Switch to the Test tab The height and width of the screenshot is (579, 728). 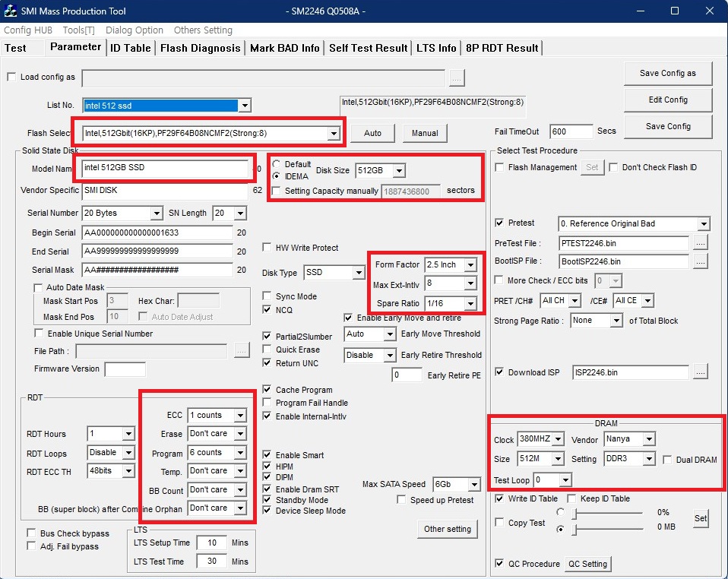(x=15, y=48)
